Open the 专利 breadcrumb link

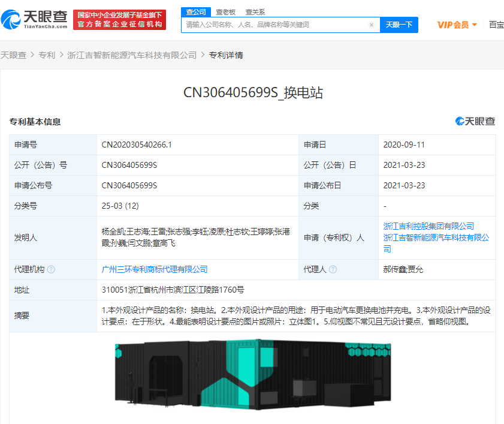(47, 55)
